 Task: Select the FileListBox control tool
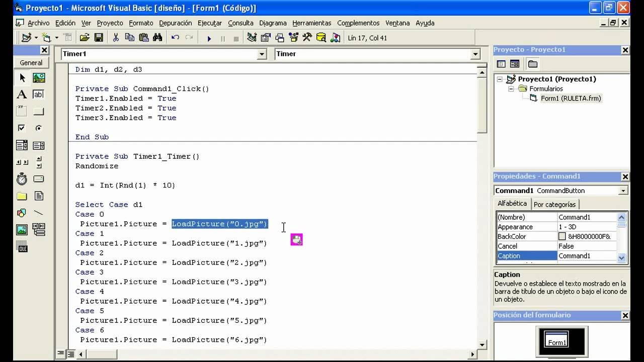coord(39,196)
